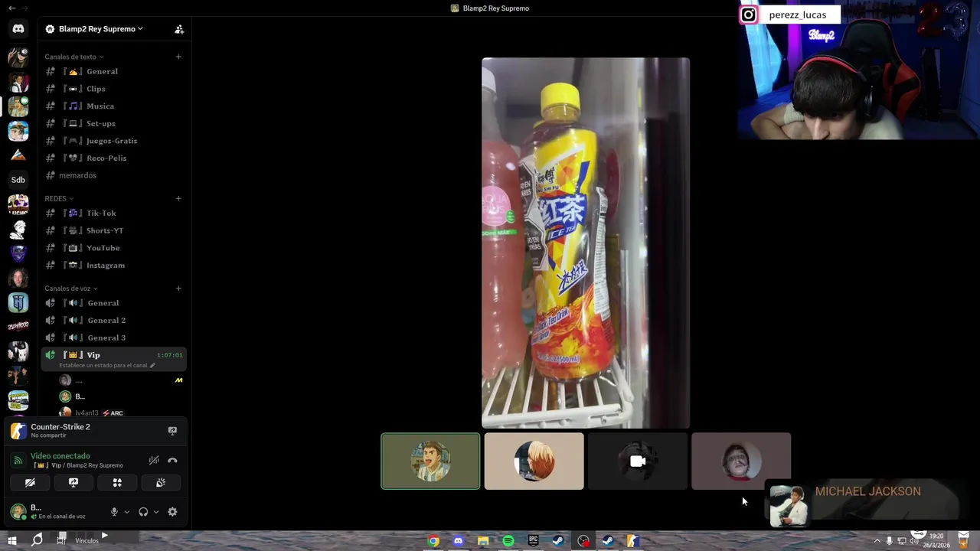Image resolution: width=980 pixels, height=551 pixels.
Task: Deafen with the headphones icon
Action: tap(143, 512)
